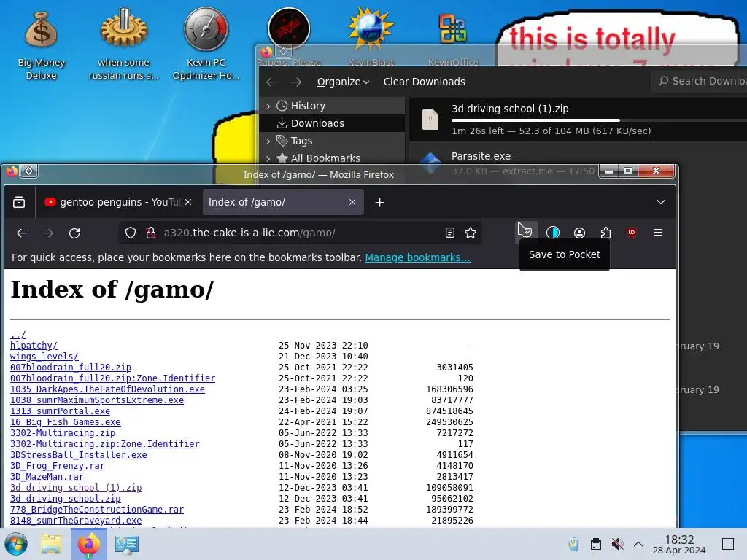Open uBlock Origin extension icon
This screenshot has height=560, width=747.
pos(632,233)
